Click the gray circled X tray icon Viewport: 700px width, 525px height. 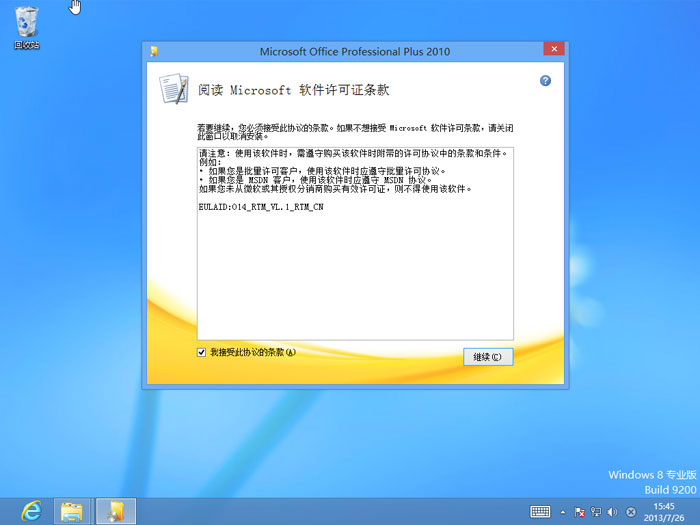[x=630, y=511]
